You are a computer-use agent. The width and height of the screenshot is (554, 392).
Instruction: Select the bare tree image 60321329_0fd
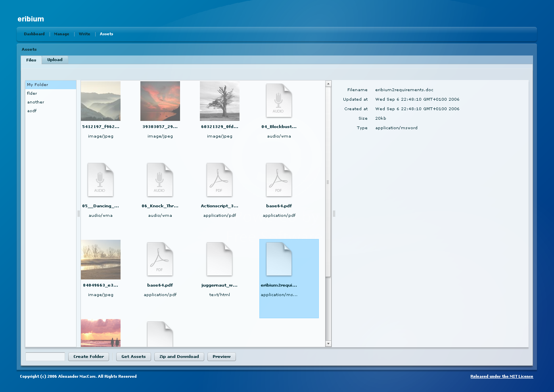[x=220, y=101]
